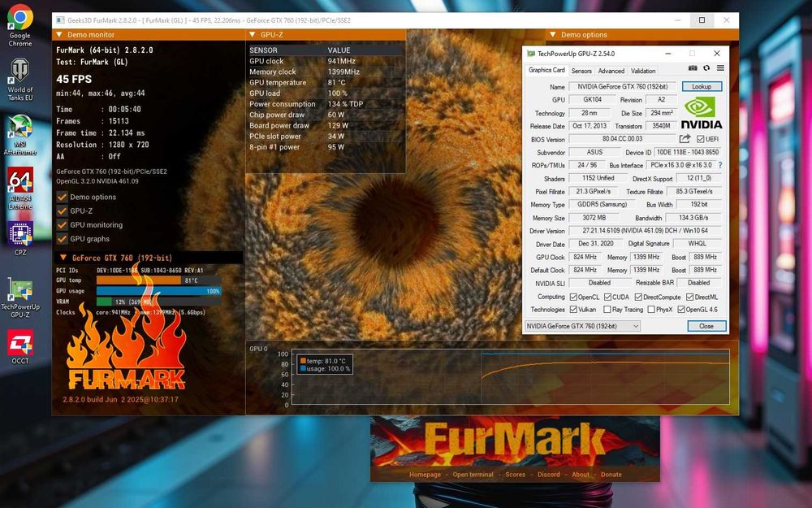Open the Advanced tab
The width and height of the screenshot is (812, 508).
point(611,71)
